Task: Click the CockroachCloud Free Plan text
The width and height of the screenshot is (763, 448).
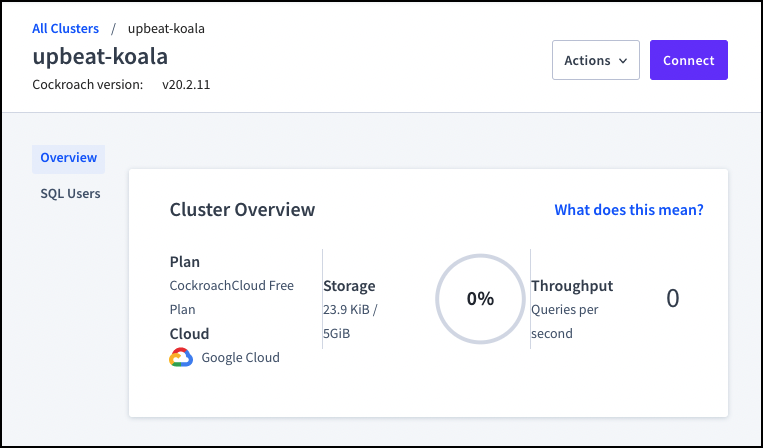Action: (232, 297)
